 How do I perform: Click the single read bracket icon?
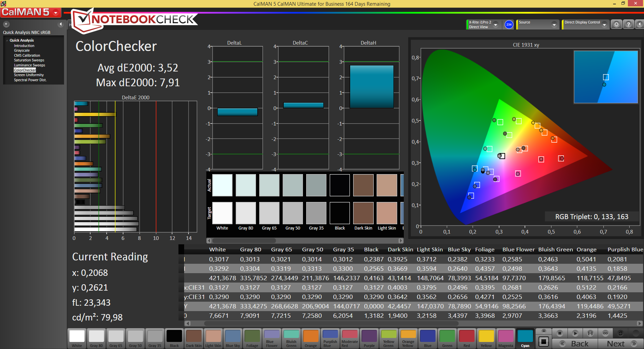pyautogui.click(x=590, y=333)
